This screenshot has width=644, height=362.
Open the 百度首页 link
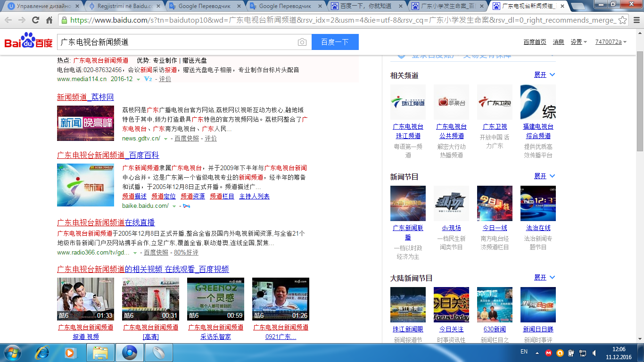click(535, 42)
